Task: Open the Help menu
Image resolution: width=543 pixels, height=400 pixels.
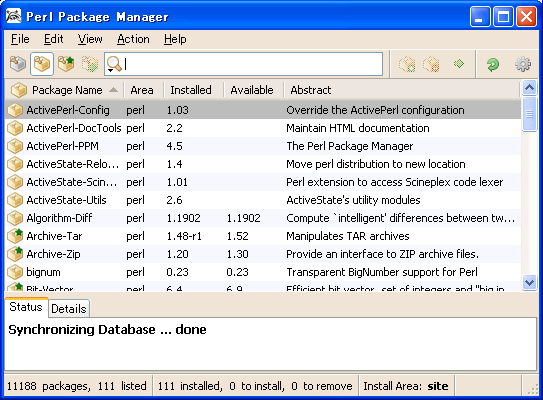Action: pos(175,39)
